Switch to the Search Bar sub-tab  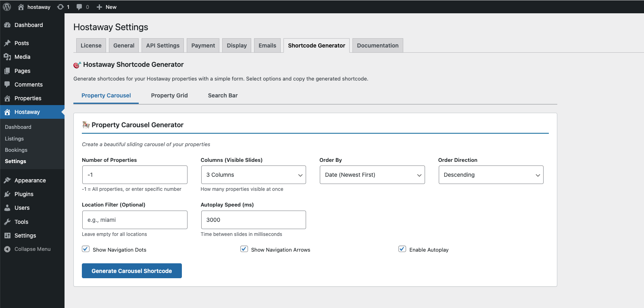coord(223,95)
